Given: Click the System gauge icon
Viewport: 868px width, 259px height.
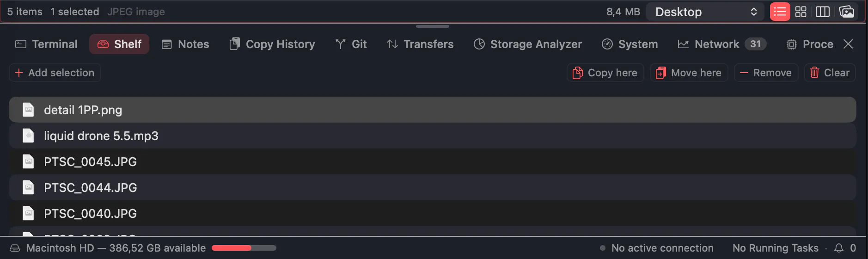Looking at the screenshot, I should 607,44.
